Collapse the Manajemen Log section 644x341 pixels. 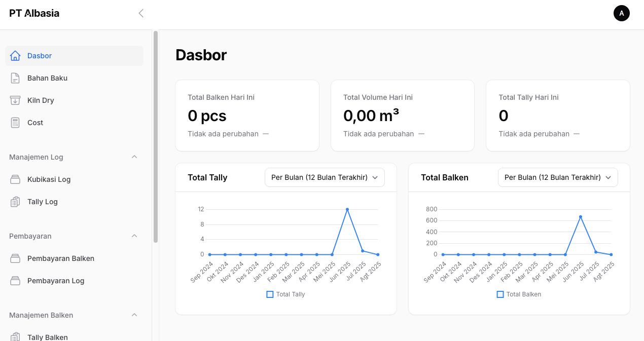tap(134, 157)
